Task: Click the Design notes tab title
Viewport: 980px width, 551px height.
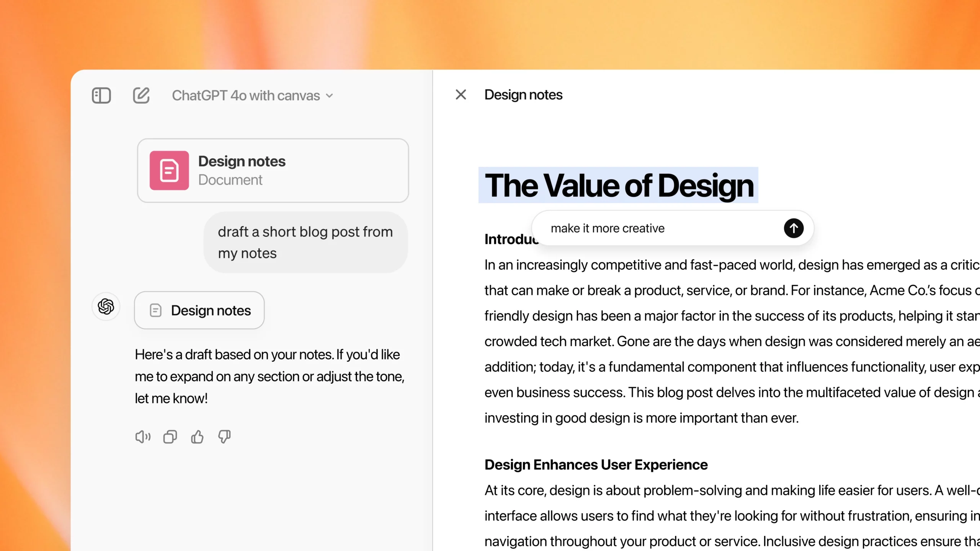Action: 524,95
